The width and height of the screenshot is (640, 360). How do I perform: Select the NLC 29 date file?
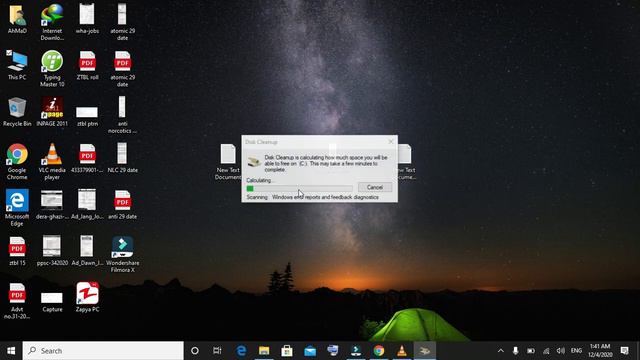click(x=122, y=159)
